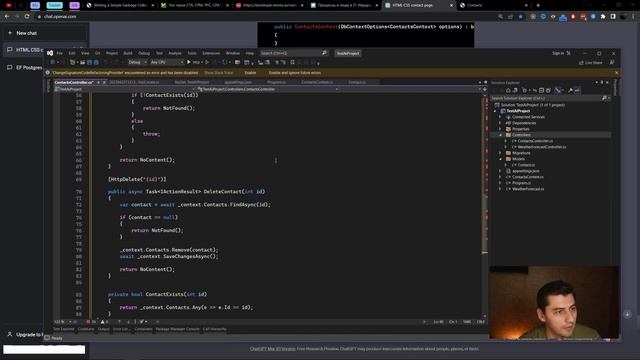The height and width of the screenshot is (360, 640).
Task: Open the View menu
Action: tap(85, 53)
